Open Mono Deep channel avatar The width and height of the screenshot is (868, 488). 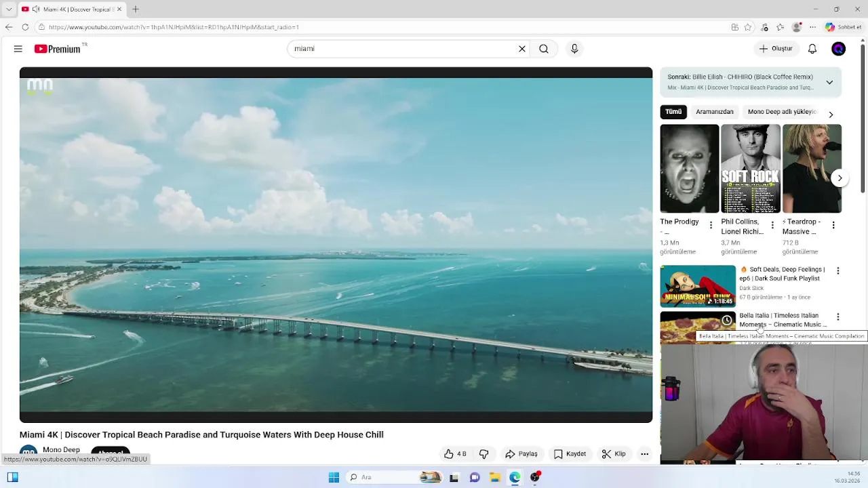pyautogui.click(x=28, y=453)
